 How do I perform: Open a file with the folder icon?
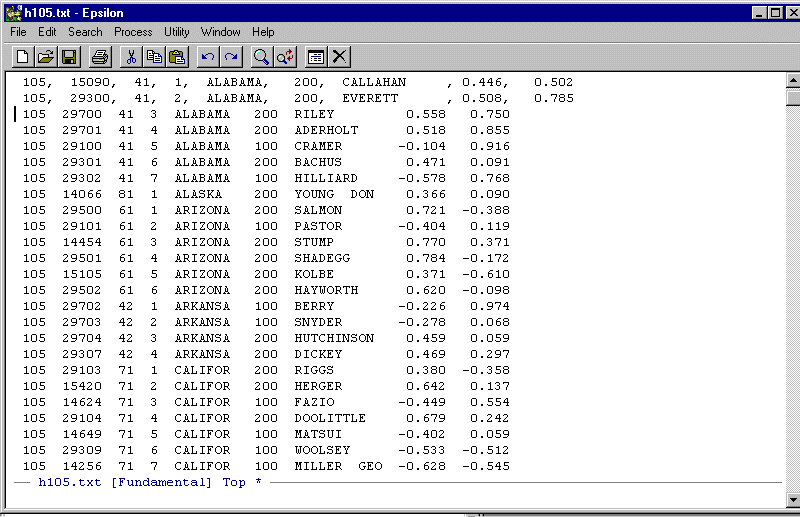click(x=46, y=57)
